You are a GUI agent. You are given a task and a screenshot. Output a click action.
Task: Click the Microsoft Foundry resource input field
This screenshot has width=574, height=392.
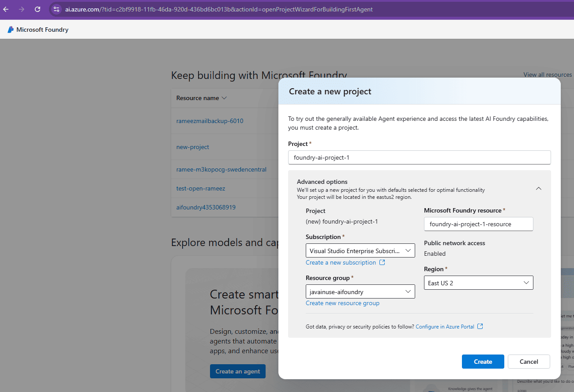click(478, 224)
